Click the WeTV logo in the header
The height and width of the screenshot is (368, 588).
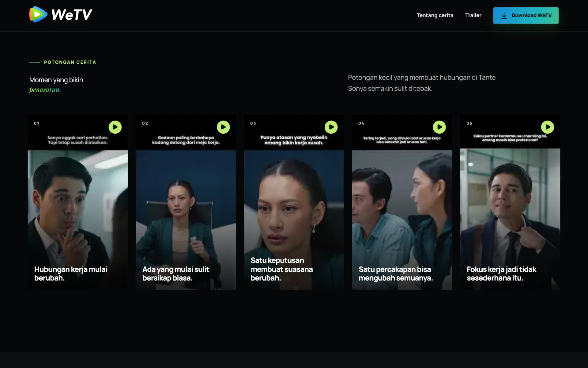click(61, 14)
